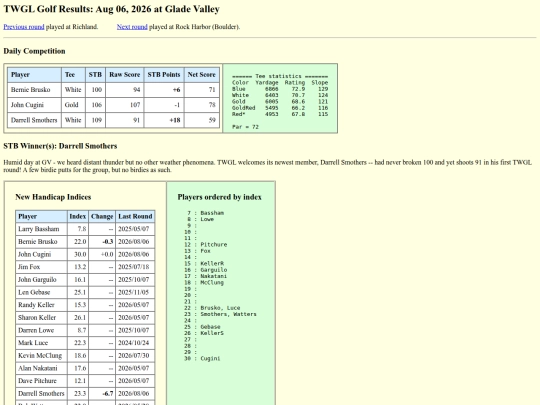Select Darrell Smothers in the handicap table
Viewport: 540px width, 405px height.
[x=41, y=394]
